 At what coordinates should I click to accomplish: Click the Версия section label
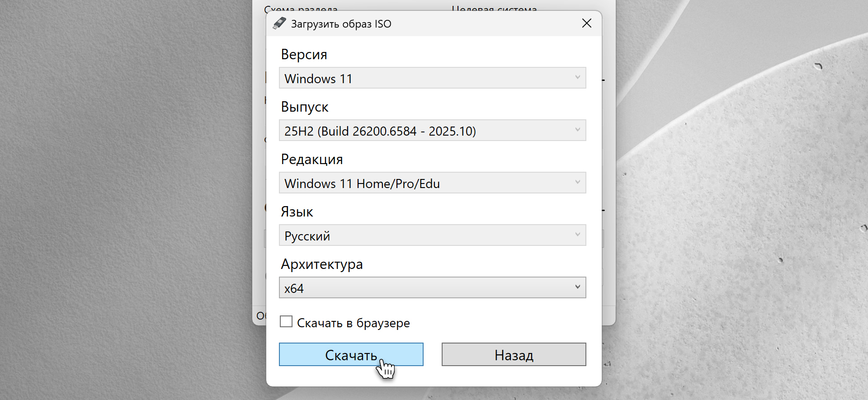304,55
